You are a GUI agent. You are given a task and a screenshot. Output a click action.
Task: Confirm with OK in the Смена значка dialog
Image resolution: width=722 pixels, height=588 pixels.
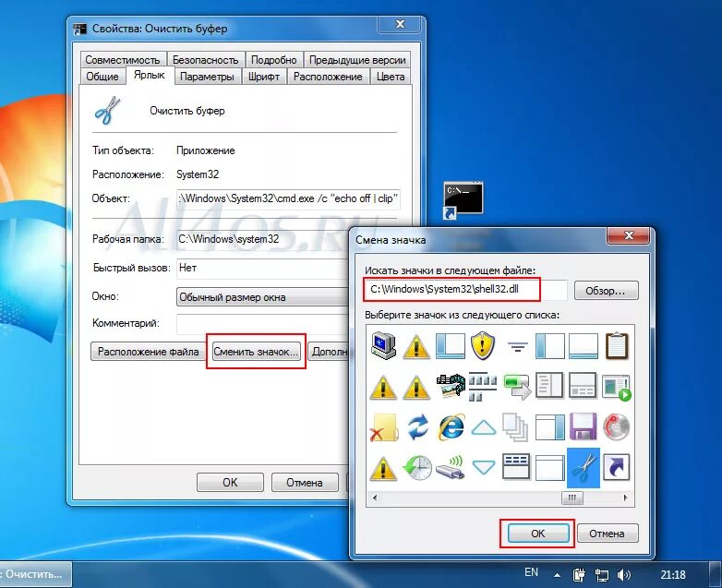tap(538, 534)
